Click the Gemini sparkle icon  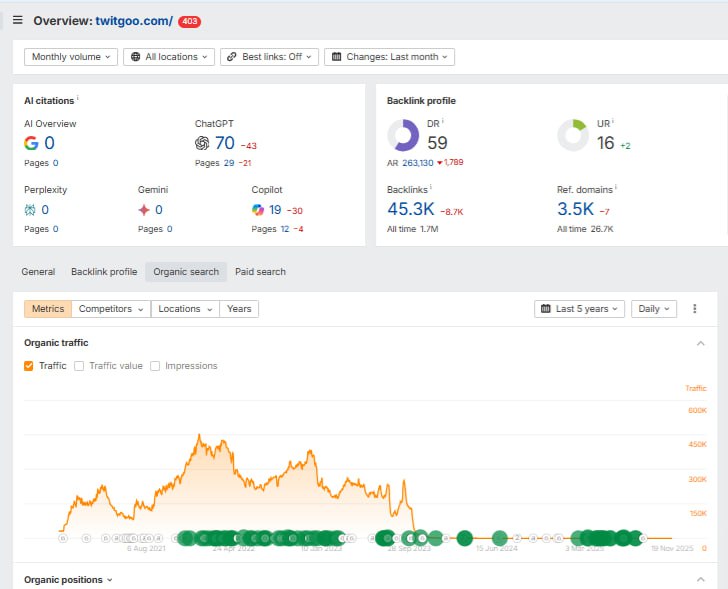pyautogui.click(x=144, y=210)
